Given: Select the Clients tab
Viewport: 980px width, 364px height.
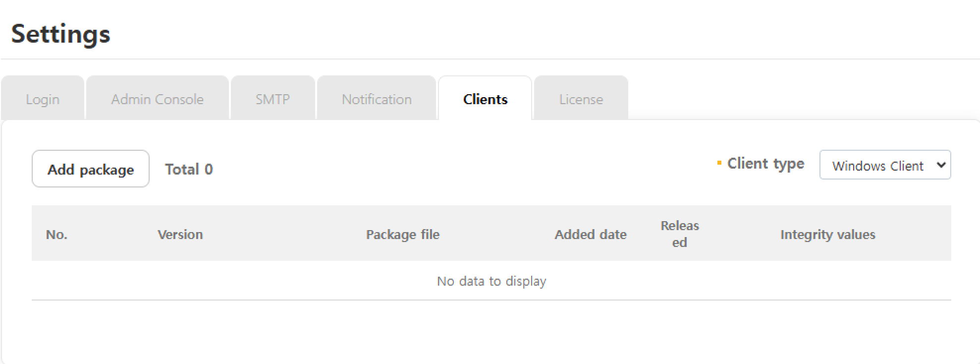Looking at the screenshot, I should (485, 99).
